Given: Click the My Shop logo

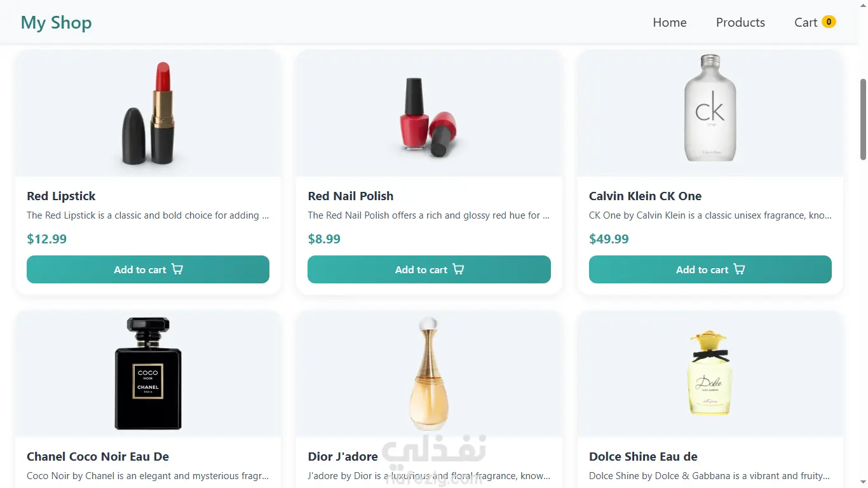Looking at the screenshot, I should pyautogui.click(x=57, y=22).
